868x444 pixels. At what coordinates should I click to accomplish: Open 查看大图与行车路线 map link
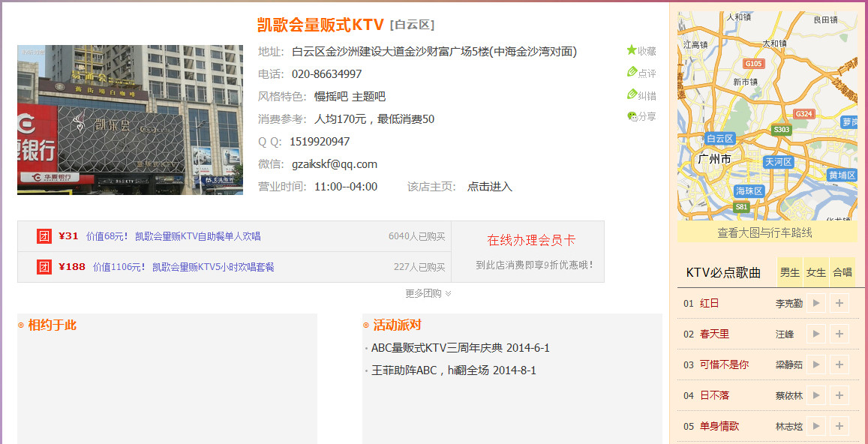point(764,233)
